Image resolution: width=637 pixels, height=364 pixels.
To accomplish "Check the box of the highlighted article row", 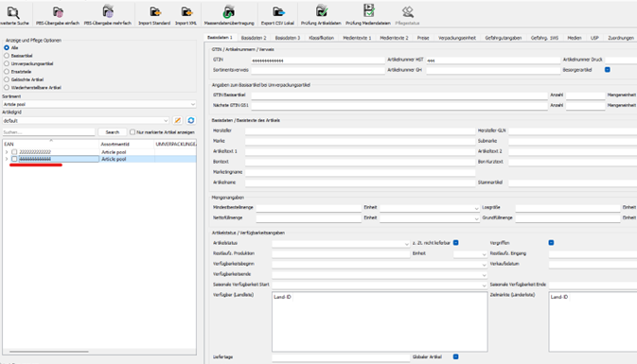I will pos(14,159).
